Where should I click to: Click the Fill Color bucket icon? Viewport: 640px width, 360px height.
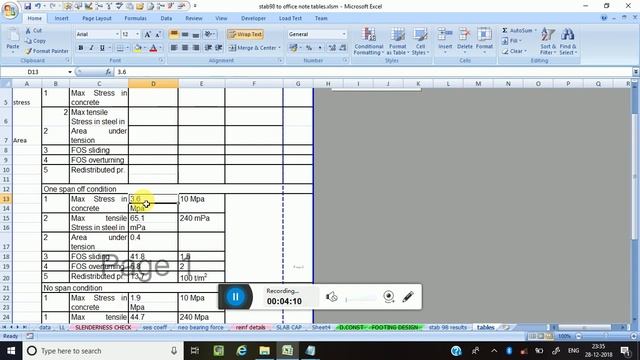[138, 48]
